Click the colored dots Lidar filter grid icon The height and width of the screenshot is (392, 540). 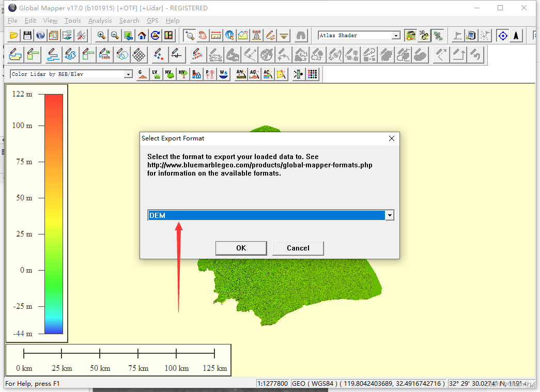312,74
